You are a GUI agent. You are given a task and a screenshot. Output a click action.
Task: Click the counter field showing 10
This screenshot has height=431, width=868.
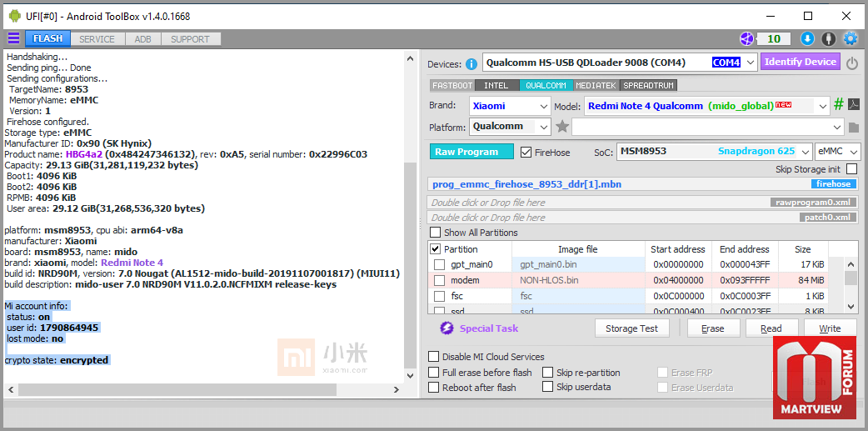[774, 39]
